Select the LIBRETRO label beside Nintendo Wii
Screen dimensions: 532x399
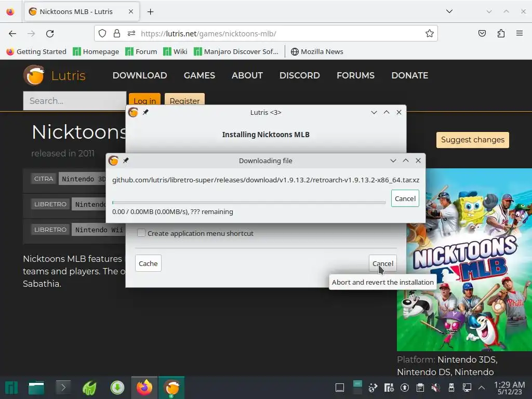50,229
